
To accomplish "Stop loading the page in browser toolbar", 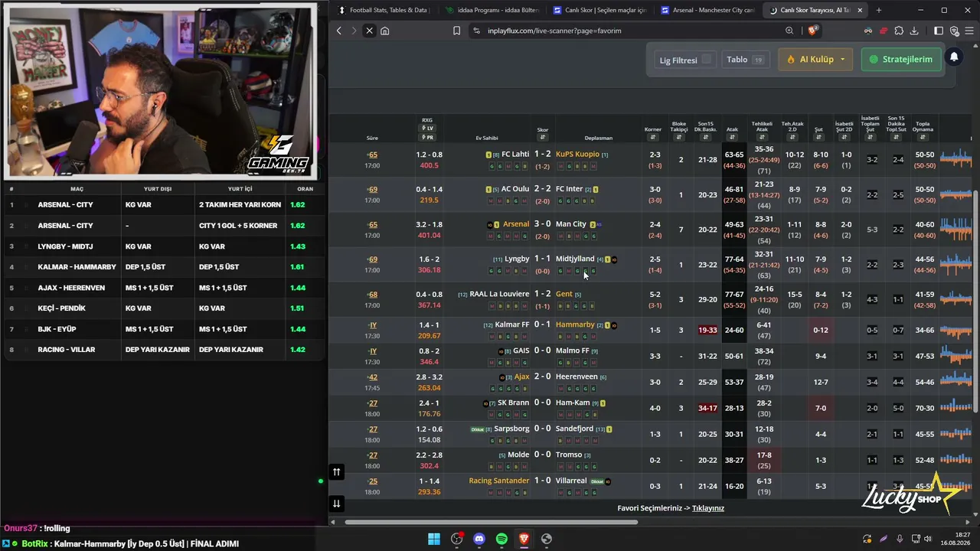I will [369, 31].
